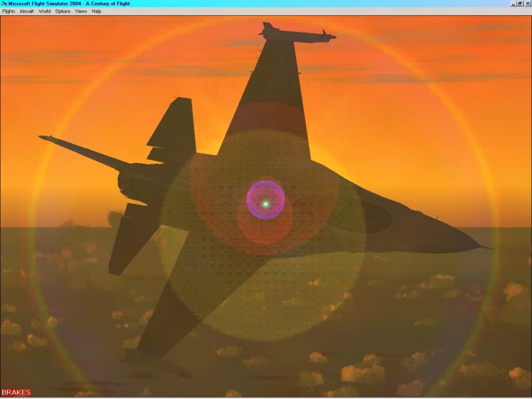Close the Flight Simulator window
Screen dimensions: 532x399
(527, 3)
